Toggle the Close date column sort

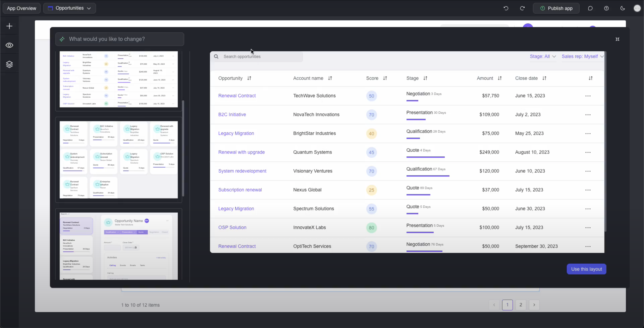tap(544, 78)
